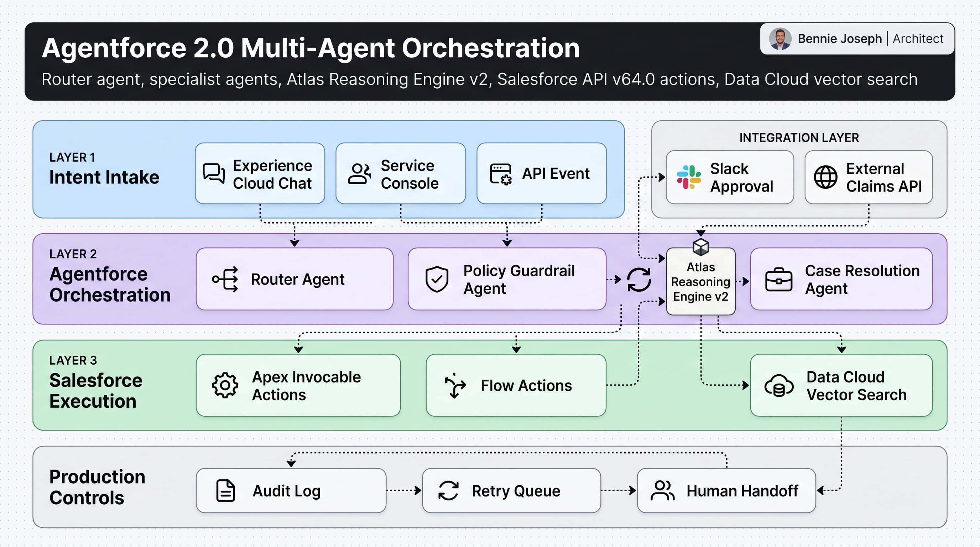Image resolution: width=980 pixels, height=547 pixels.
Task: Open the Slack Approval card
Action: click(x=730, y=177)
